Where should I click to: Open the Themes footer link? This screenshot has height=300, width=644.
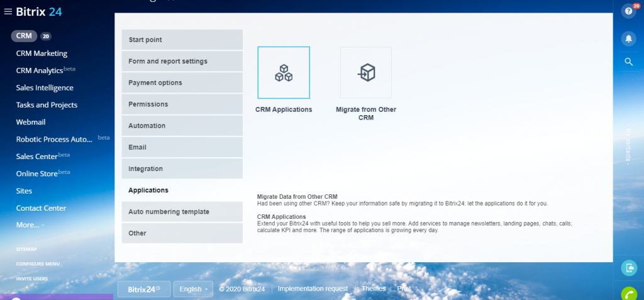tap(374, 289)
